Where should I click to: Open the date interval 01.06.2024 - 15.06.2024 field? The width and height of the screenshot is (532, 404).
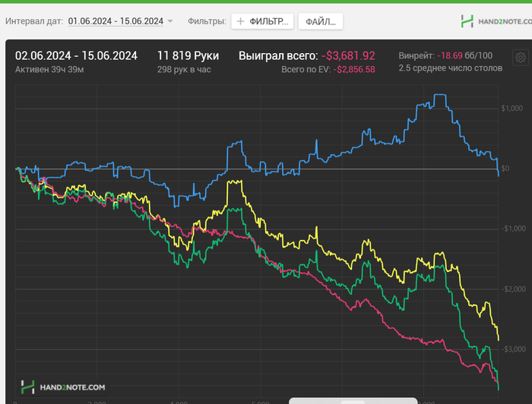point(116,21)
